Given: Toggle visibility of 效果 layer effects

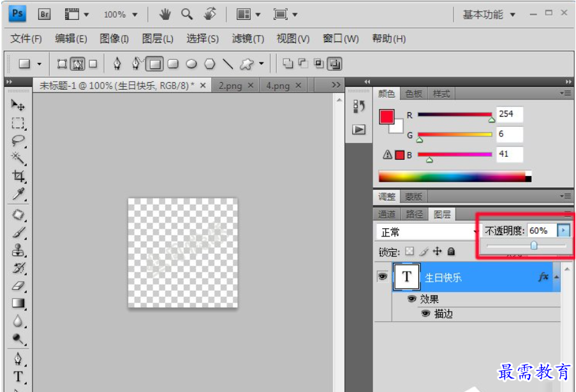Looking at the screenshot, I should tap(412, 299).
